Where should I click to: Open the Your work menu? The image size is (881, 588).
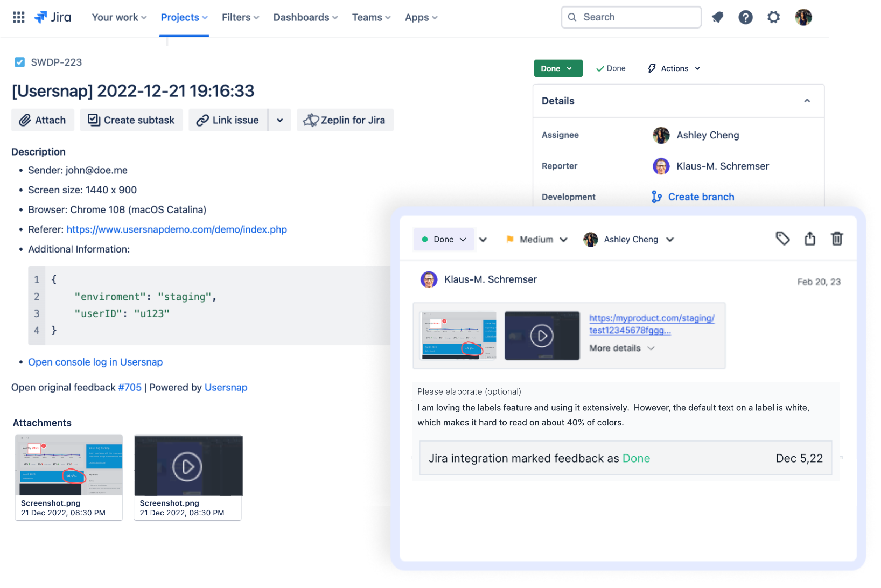click(119, 17)
